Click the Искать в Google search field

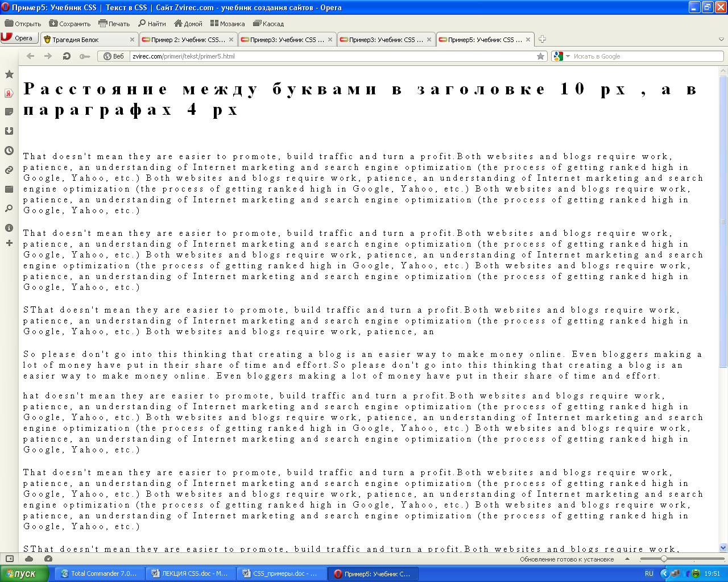click(x=647, y=56)
